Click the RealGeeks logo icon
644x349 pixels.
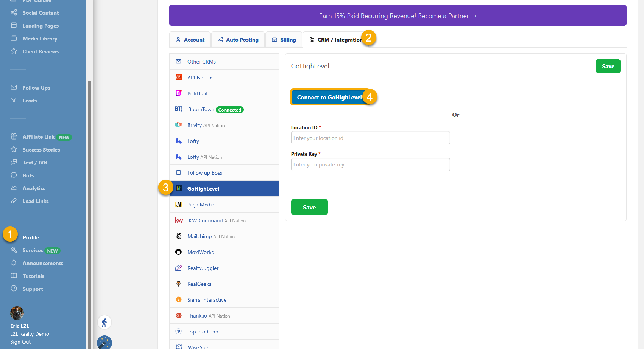click(179, 284)
